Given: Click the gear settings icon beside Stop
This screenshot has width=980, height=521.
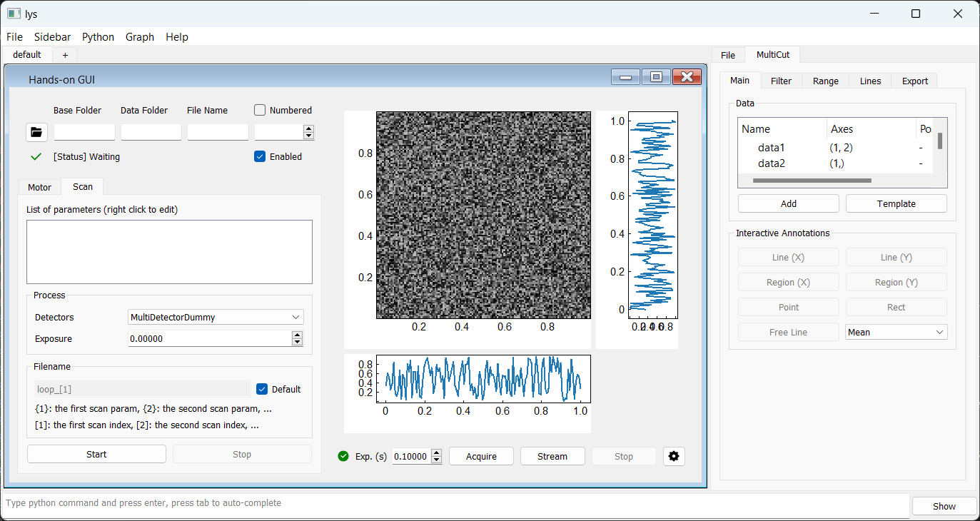Looking at the screenshot, I should [x=673, y=456].
